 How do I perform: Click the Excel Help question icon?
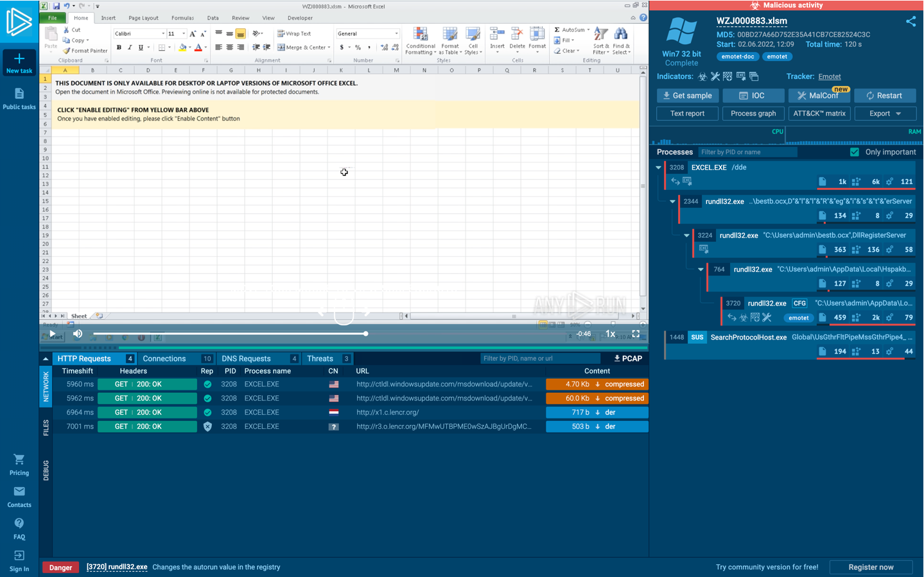pyautogui.click(x=643, y=17)
